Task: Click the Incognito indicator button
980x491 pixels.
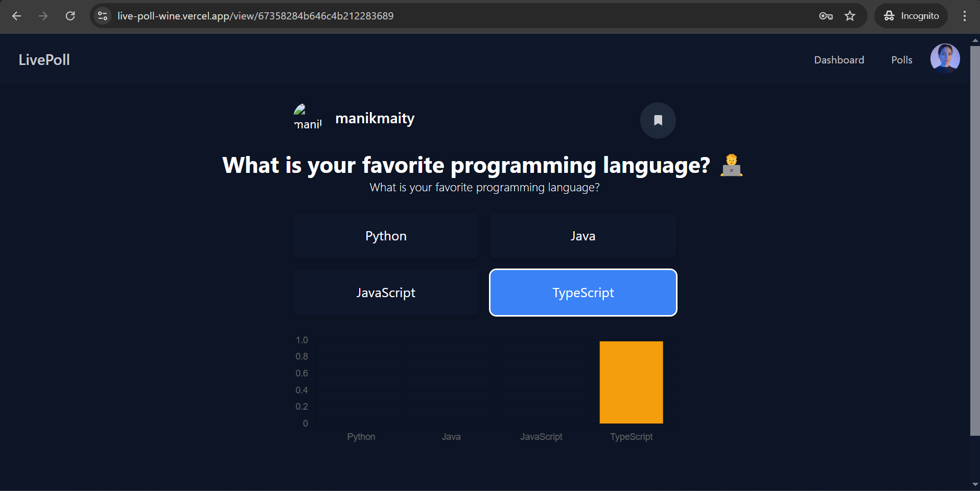Action: [911, 16]
